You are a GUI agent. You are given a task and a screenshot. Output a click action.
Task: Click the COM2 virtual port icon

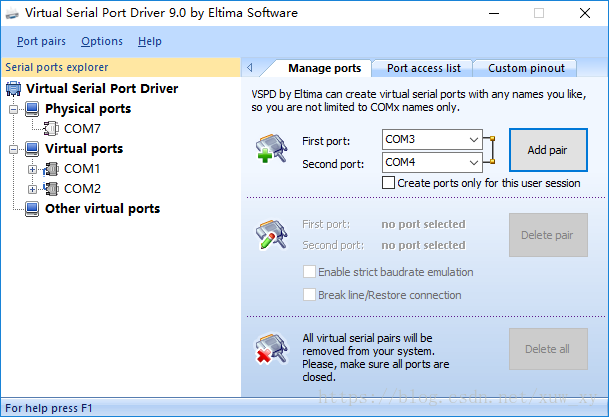point(51,189)
